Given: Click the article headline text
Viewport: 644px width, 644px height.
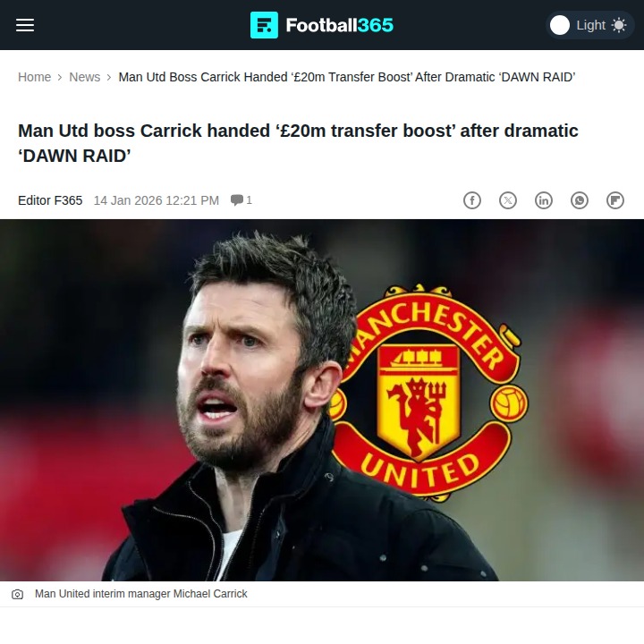Looking at the screenshot, I should [298, 143].
